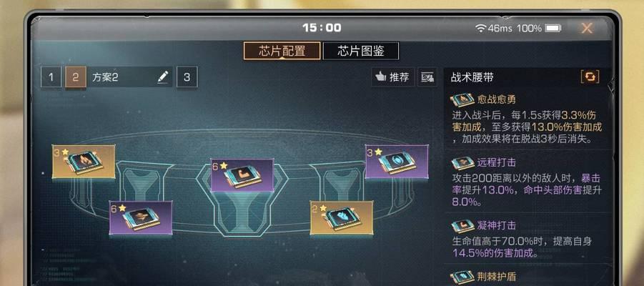Viewport: 644px width, 286px height.
Task: Open the 远程打击 chip entry
Action: [x=527, y=182]
